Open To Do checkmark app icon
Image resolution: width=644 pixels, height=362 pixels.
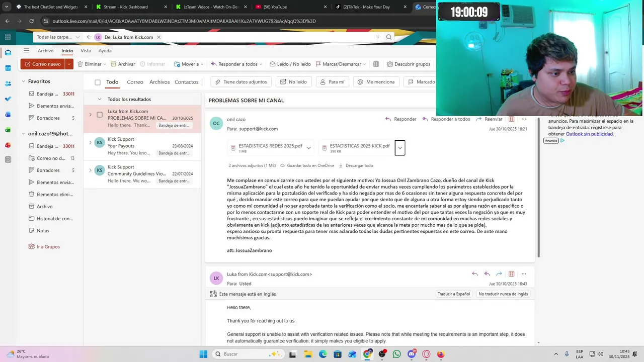coord(8,99)
